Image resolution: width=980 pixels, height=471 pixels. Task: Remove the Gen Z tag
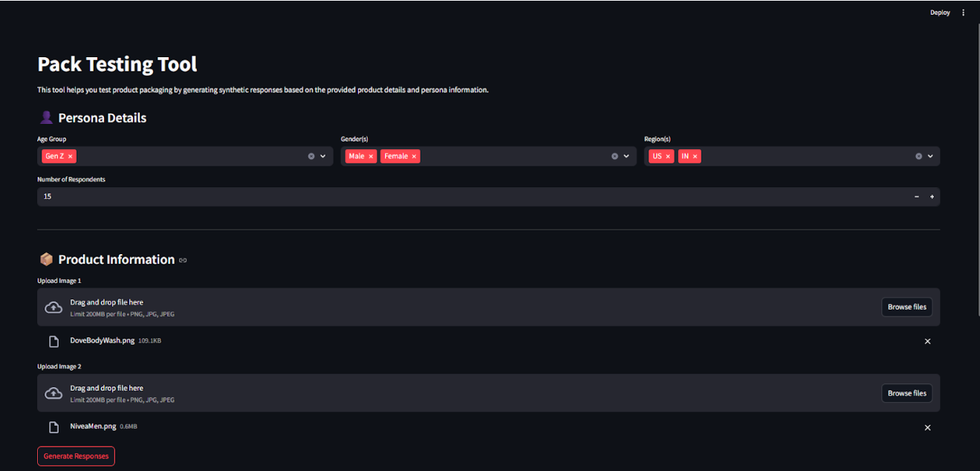point(71,156)
